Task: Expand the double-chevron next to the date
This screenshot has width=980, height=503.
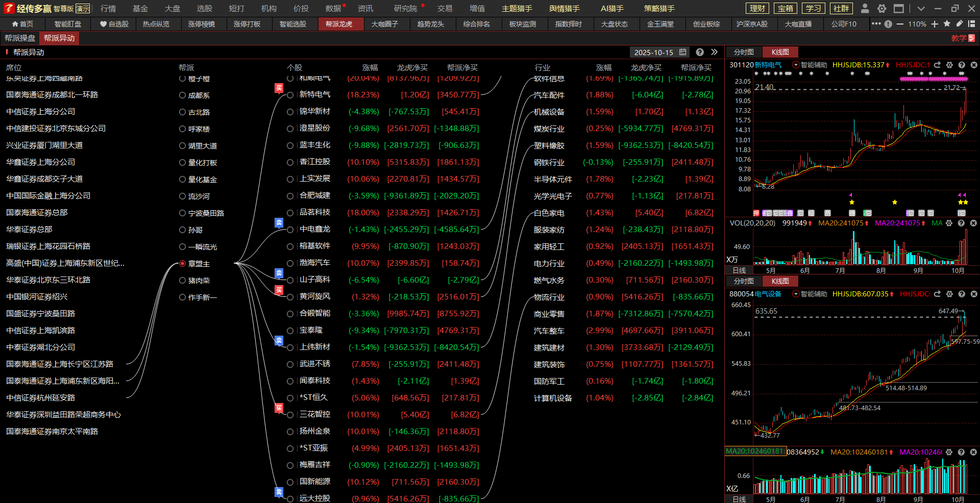Action: (x=714, y=52)
